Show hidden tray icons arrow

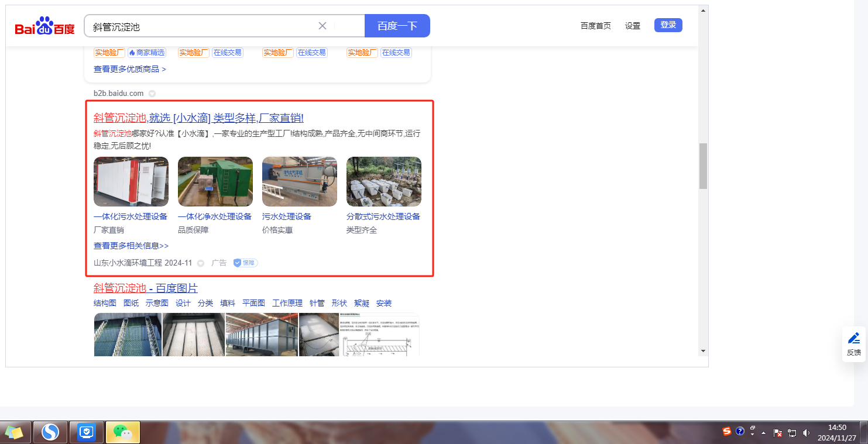(x=764, y=433)
